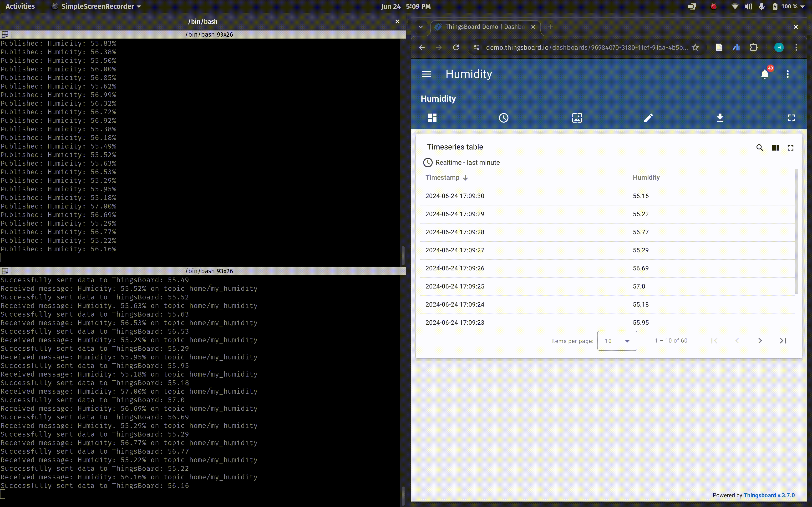Search within the Timeseries table
Screen dimensions: 812x507
(x=760, y=148)
